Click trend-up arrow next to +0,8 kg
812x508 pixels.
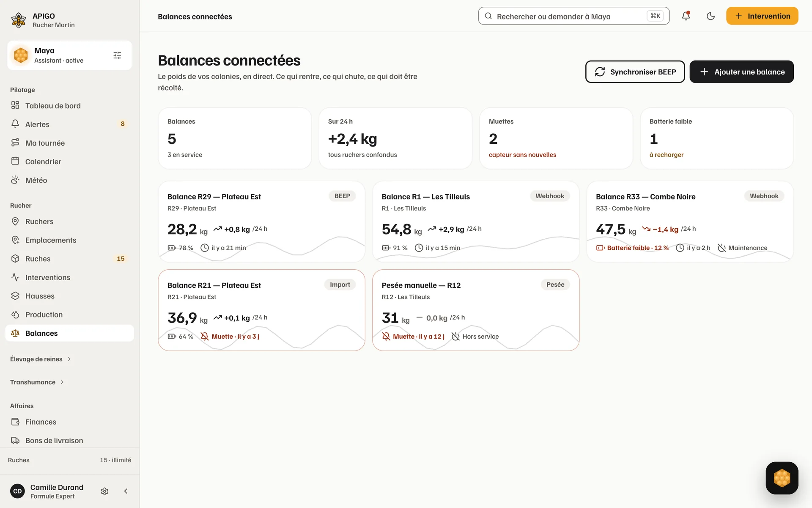click(x=218, y=229)
